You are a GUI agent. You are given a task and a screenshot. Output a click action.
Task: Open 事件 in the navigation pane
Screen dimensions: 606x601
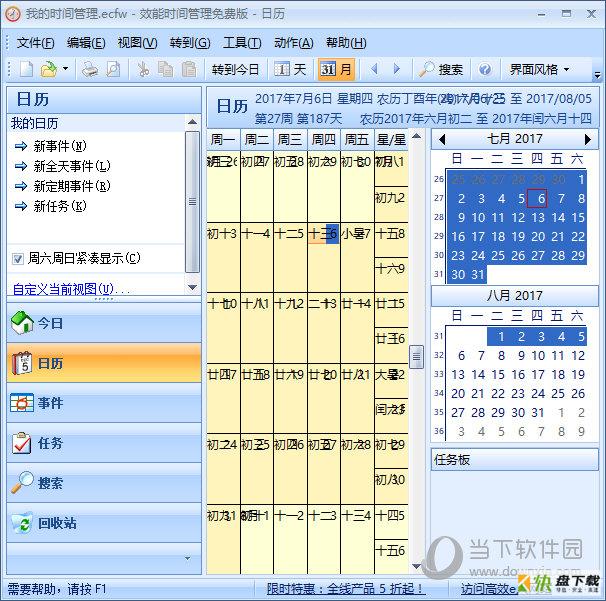click(x=104, y=403)
